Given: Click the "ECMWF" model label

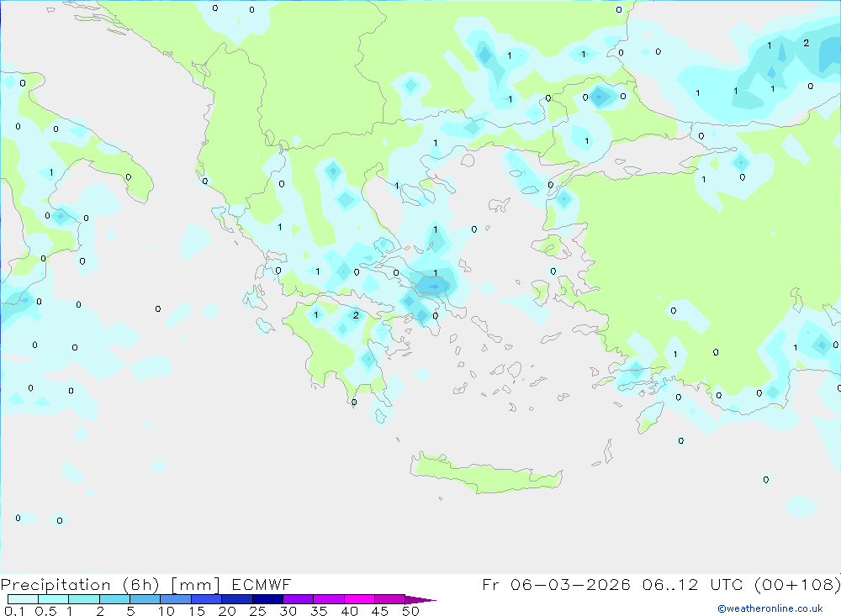Looking at the screenshot, I should (262, 584).
